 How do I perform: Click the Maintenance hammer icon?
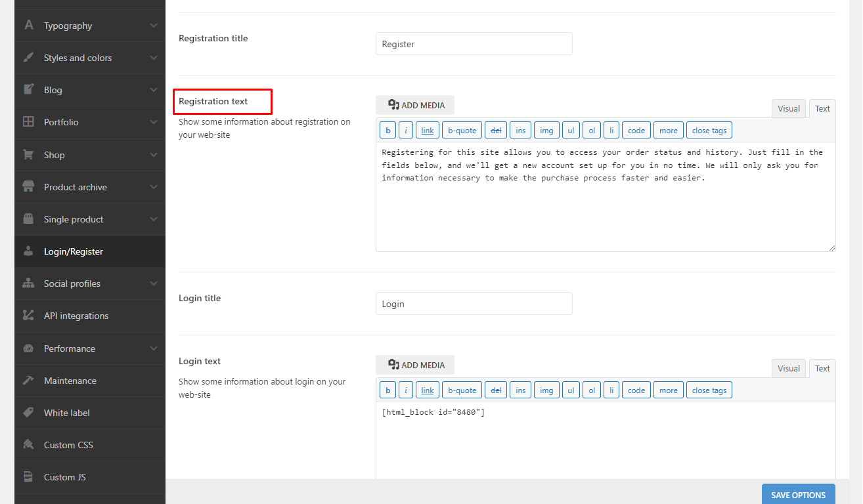click(28, 381)
